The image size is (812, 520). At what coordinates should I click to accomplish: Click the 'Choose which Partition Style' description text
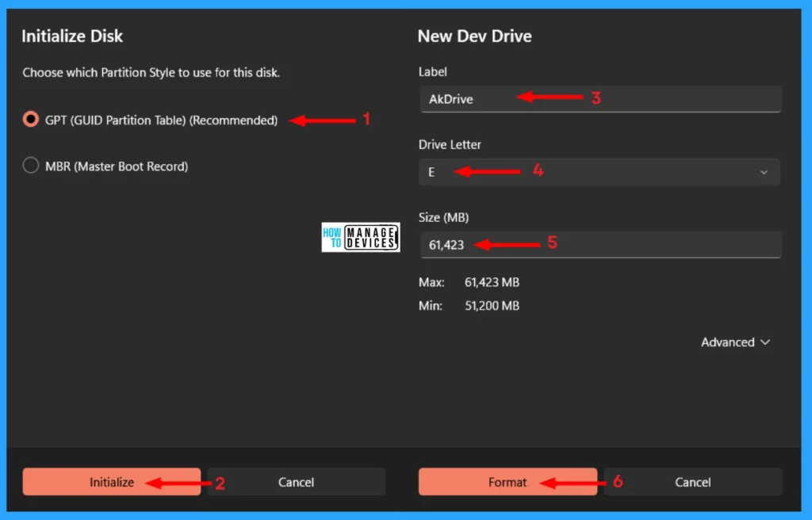[x=151, y=72]
